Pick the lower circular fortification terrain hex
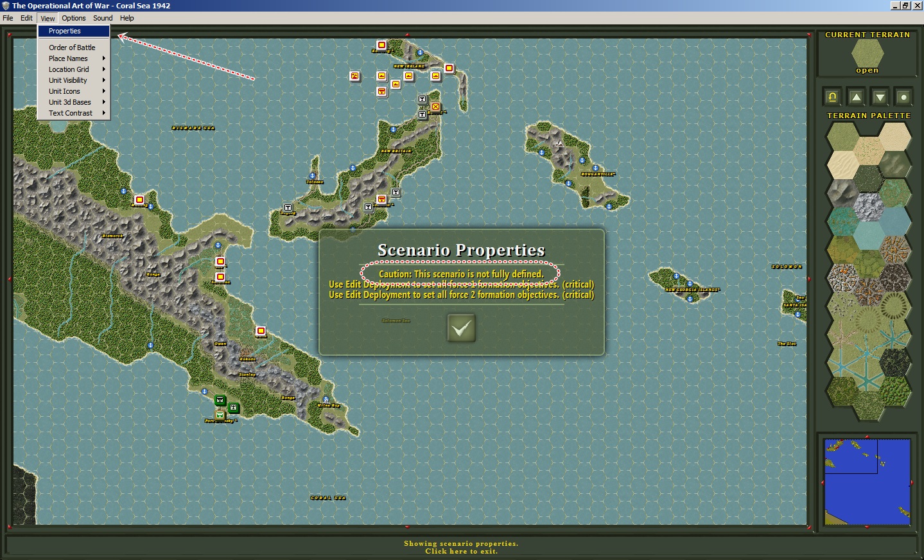 [x=868, y=320]
